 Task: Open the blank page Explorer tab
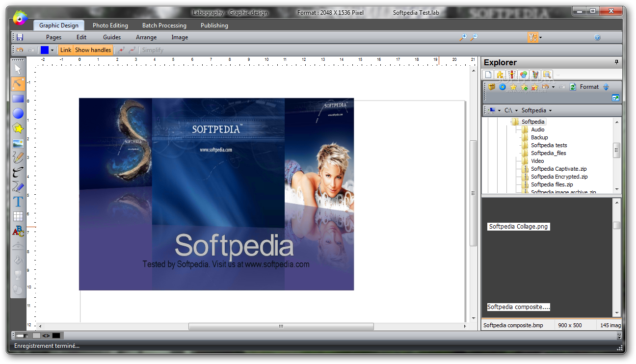(488, 75)
